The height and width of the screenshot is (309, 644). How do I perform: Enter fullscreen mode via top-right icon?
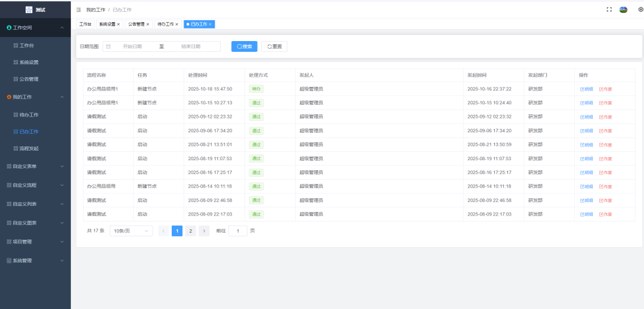(609, 10)
